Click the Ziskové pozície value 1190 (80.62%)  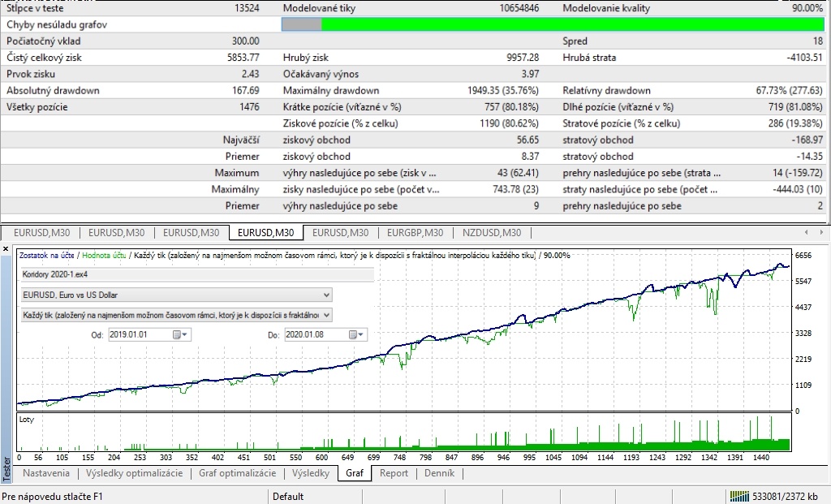click(x=510, y=123)
